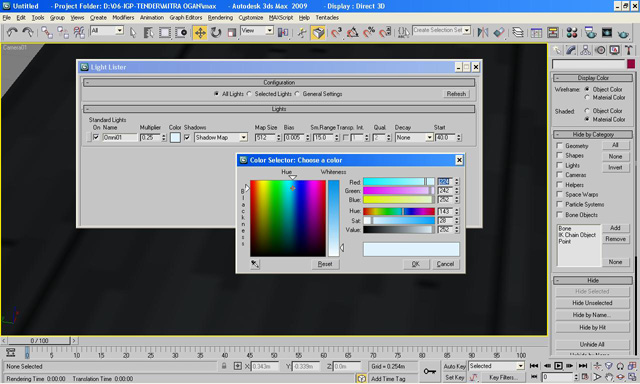Switch to the Modify command panel tab

[x=571, y=50]
